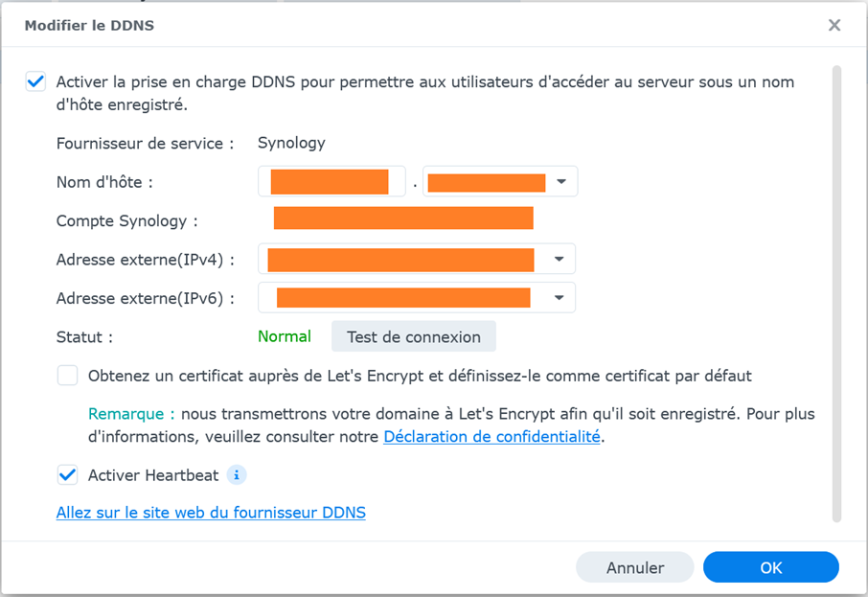Expand the Adresse externe IPv6 dropdown arrow

pyautogui.click(x=560, y=298)
